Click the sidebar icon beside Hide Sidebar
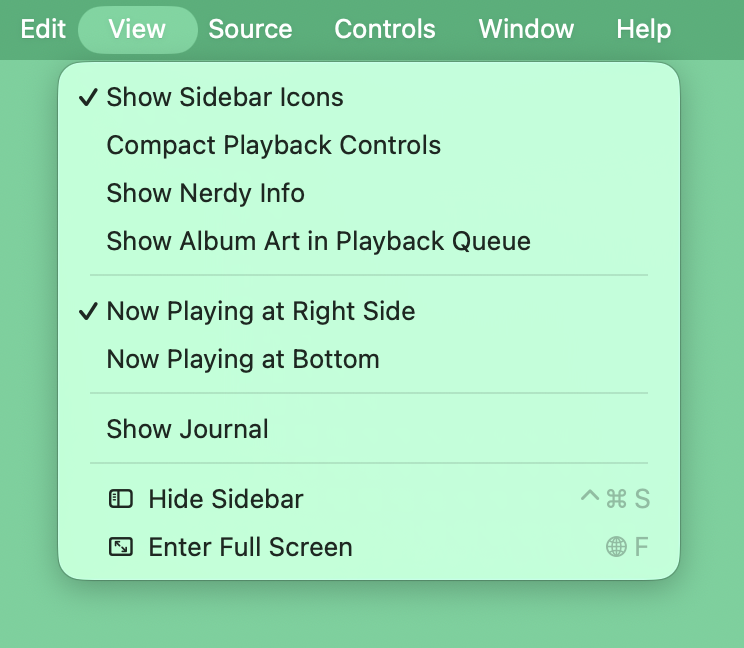This screenshot has width=744, height=648. click(120, 499)
